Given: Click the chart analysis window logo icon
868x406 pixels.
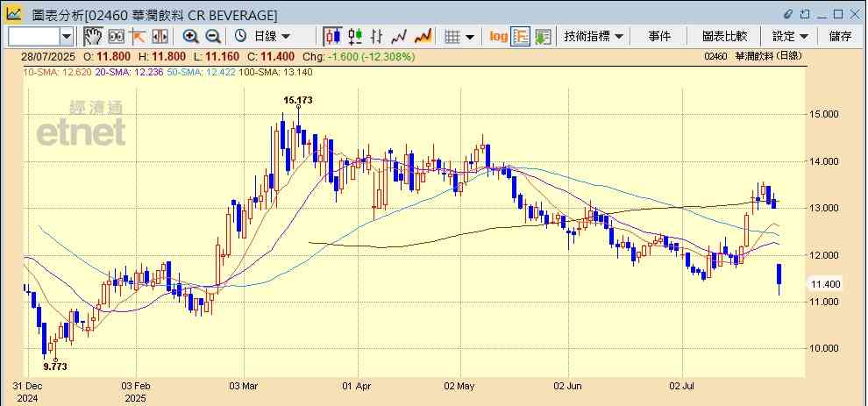Looking at the screenshot, I should 13,13.
